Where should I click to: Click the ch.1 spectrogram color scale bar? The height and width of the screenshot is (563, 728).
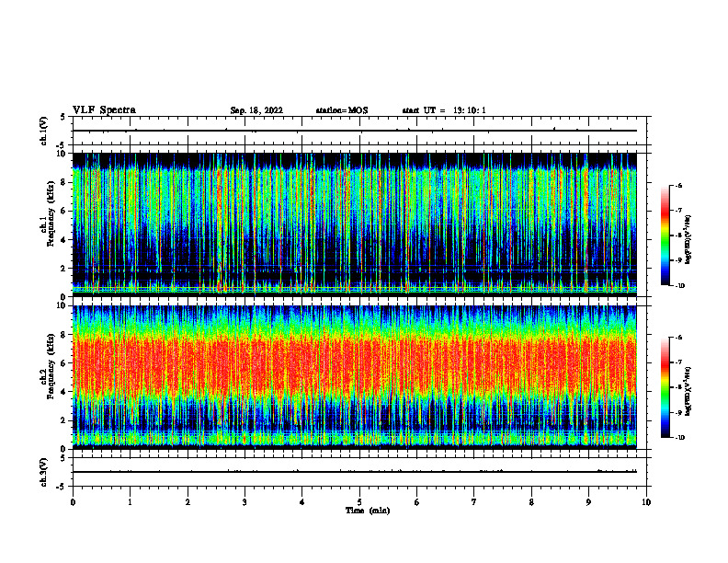pyautogui.click(x=665, y=236)
